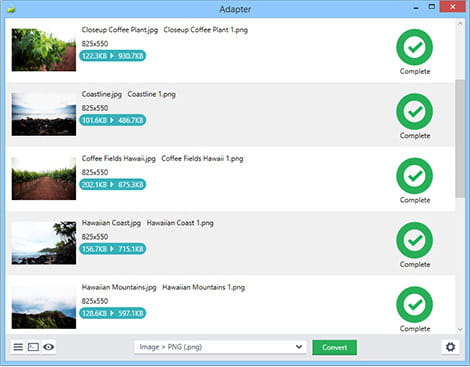
Task: Click the Complete checkmark for Coffee Fields Hawaii
Action: pyautogui.click(x=414, y=176)
